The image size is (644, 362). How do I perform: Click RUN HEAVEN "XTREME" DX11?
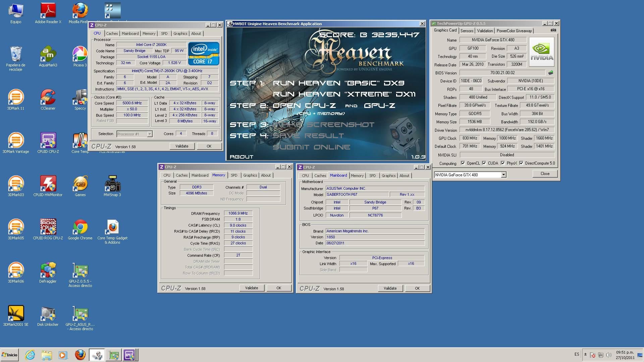(x=344, y=94)
